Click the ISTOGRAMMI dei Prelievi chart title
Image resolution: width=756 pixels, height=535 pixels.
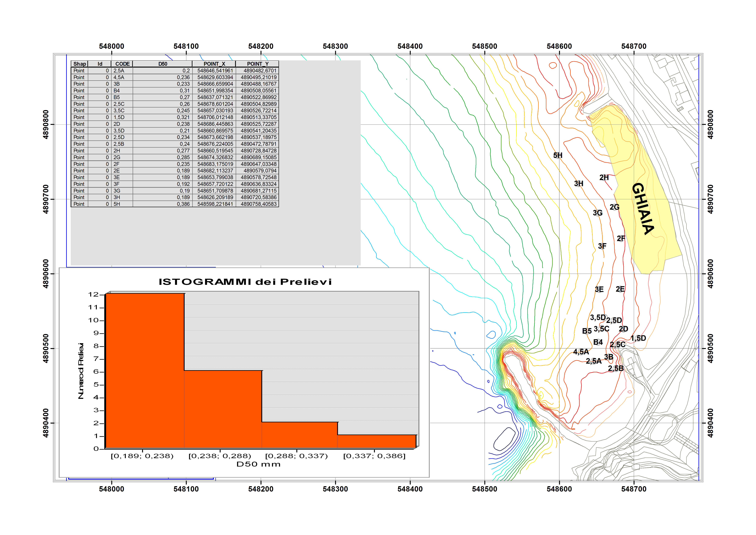tap(245, 282)
